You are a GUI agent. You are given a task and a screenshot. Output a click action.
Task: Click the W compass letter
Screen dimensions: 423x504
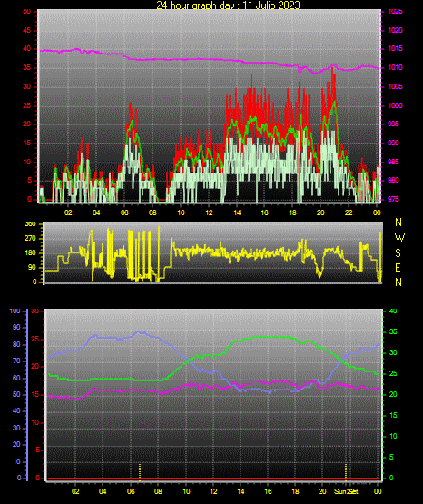pos(399,238)
